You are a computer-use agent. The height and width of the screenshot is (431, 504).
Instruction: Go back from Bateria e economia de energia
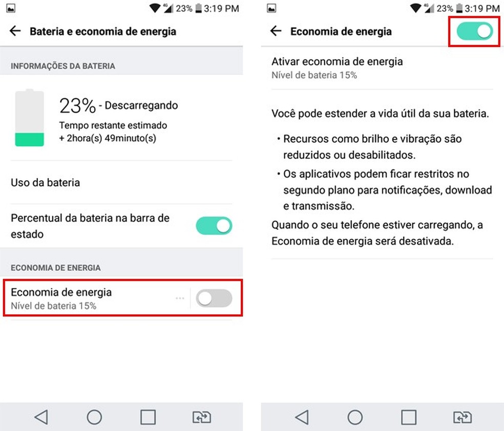pyautogui.click(x=15, y=31)
